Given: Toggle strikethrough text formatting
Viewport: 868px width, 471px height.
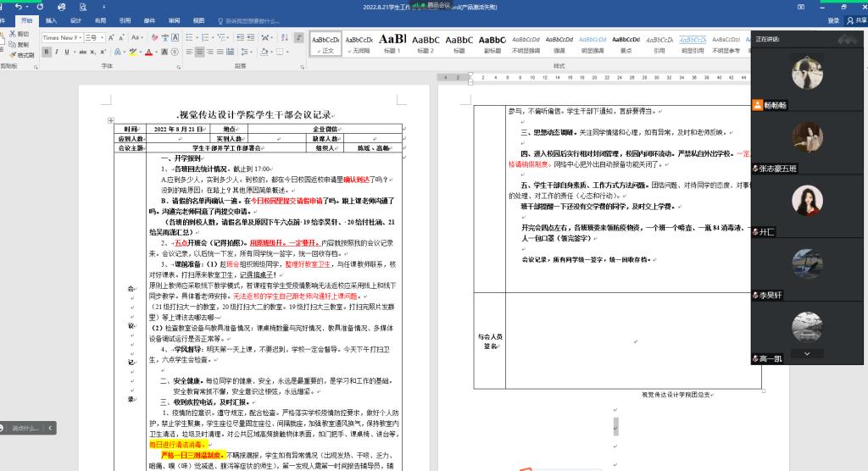Looking at the screenshot, I should [x=82, y=52].
